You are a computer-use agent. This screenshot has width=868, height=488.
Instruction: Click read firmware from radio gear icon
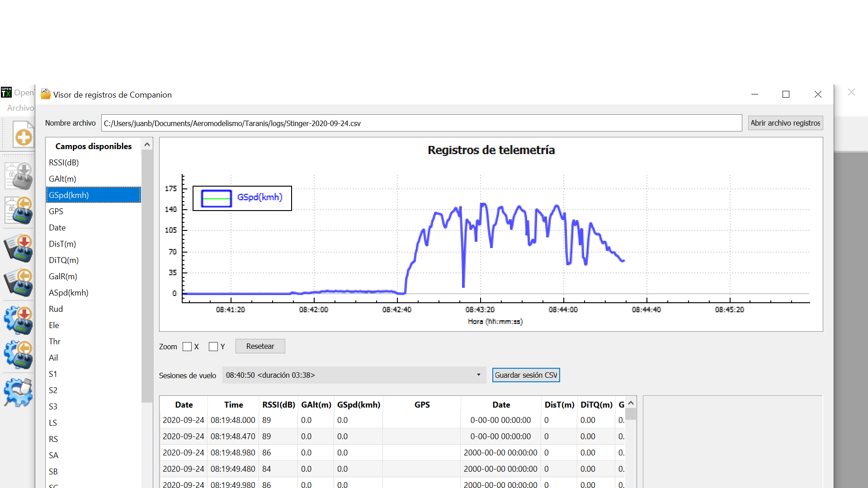point(19,355)
